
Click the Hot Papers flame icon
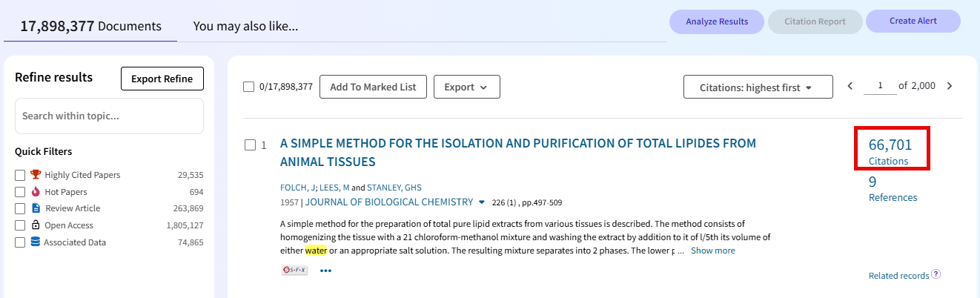click(36, 191)
